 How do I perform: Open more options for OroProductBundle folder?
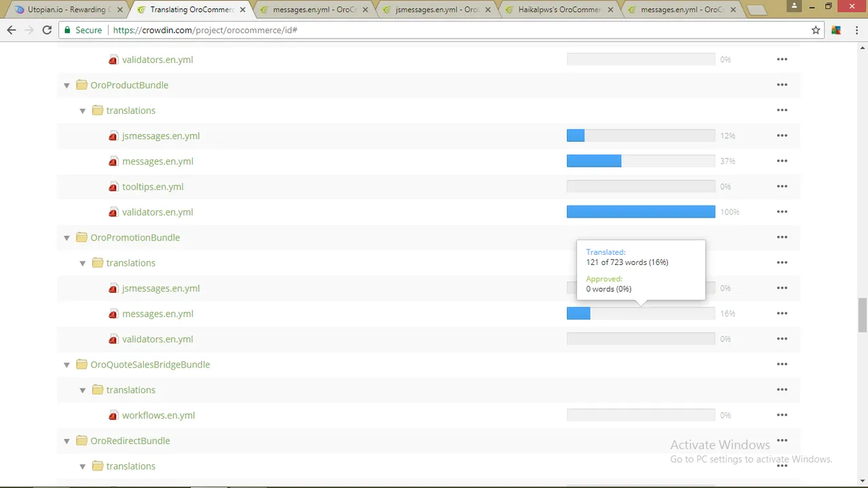click(x=782, y=85)
